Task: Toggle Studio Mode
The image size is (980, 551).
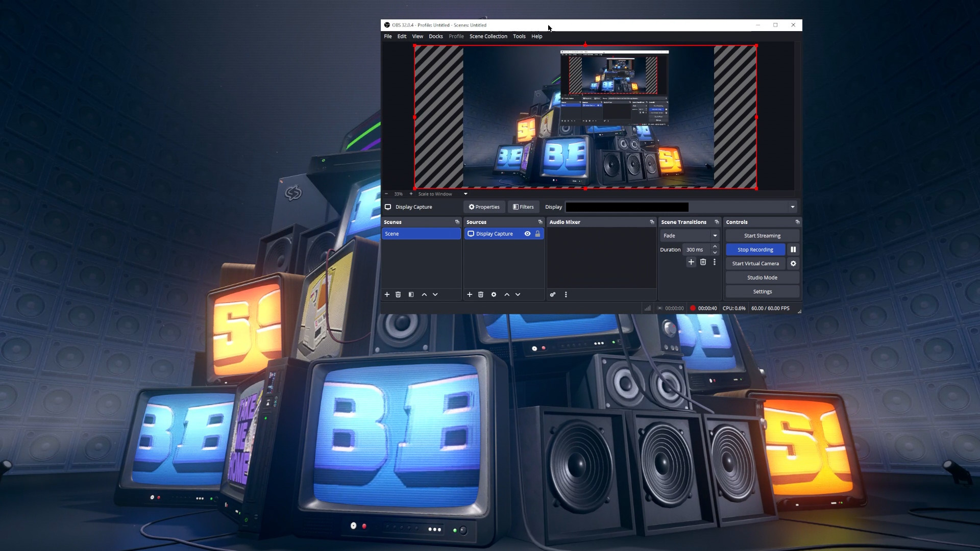Action: click(762, 278)
